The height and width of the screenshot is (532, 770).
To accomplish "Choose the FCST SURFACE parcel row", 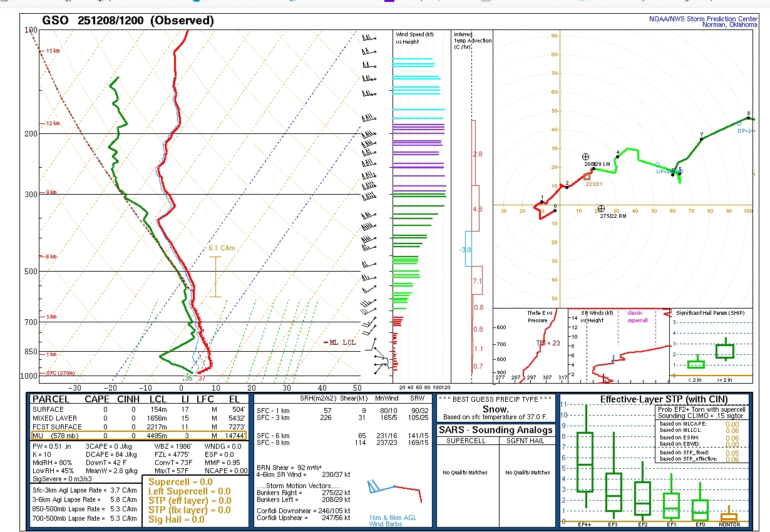I will coord(139,427).
